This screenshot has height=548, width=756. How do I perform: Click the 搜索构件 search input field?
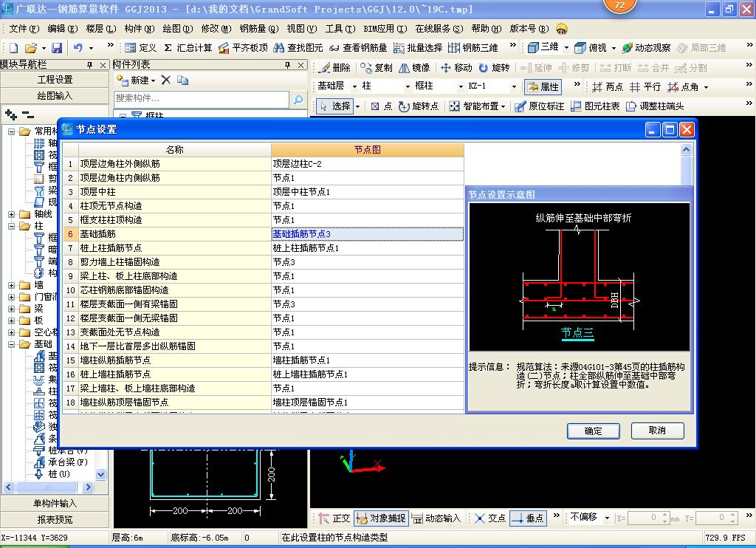[x=202, y=98]
